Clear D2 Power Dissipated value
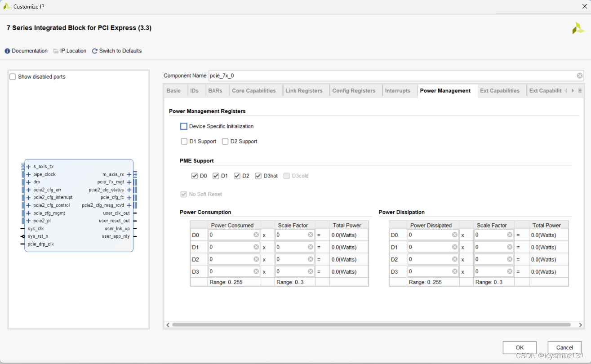Screen dimensions: 591x364 (x=455, y=259)
